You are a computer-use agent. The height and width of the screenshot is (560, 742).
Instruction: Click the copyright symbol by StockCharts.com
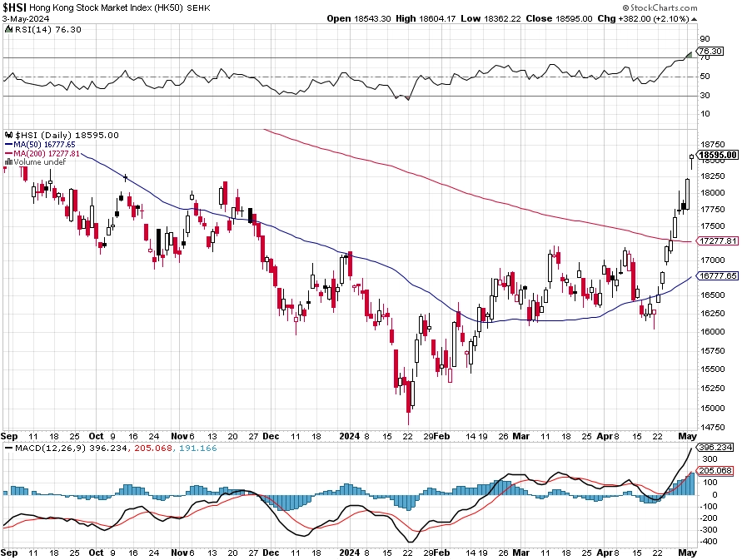click(625, 8)
